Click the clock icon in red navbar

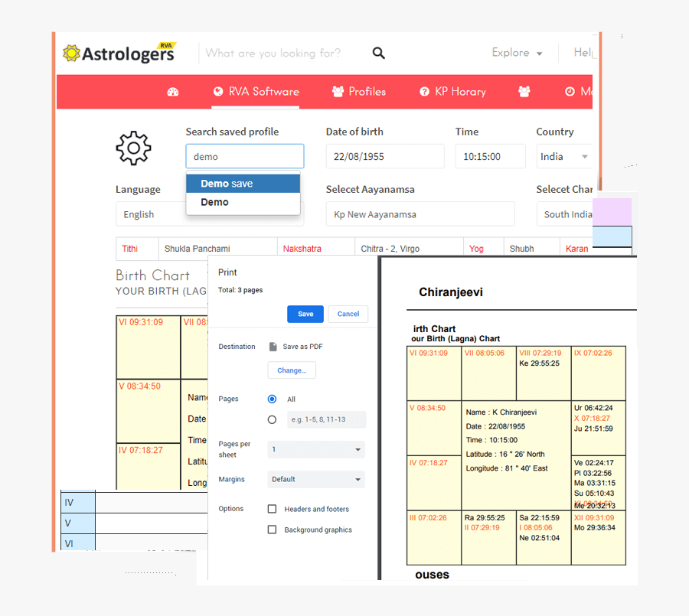point(570,92)
